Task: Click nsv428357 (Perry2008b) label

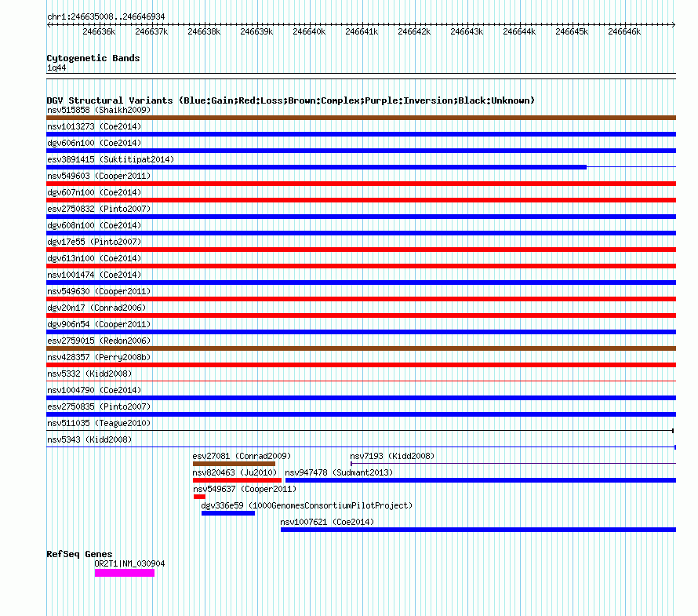Action: tap(99, 357)
